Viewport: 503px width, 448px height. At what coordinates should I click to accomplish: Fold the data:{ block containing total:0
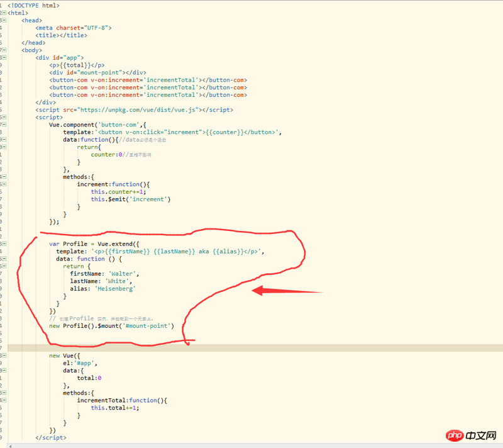(4, 371)
